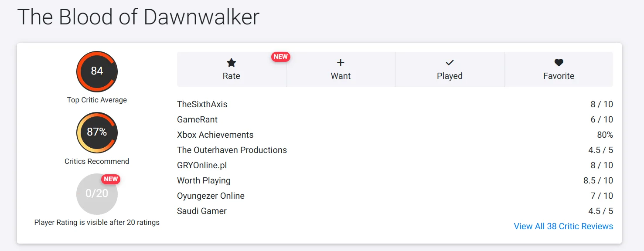The image size is (644, 251).
Task: Click Worth Playing score 8.5 / 10
Action: pos(598,180)
